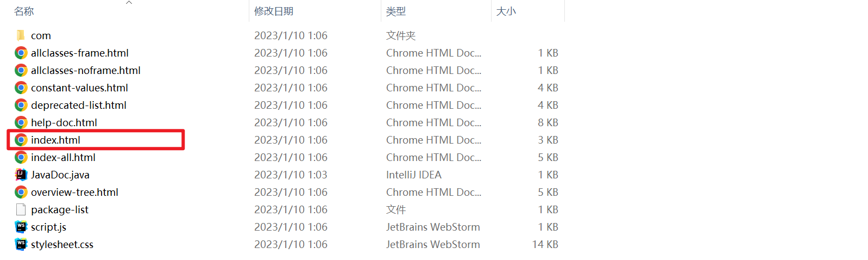Sort files by the 类型 column header
Viewport: 868px width, 260px height.
(x=396, y=11)
